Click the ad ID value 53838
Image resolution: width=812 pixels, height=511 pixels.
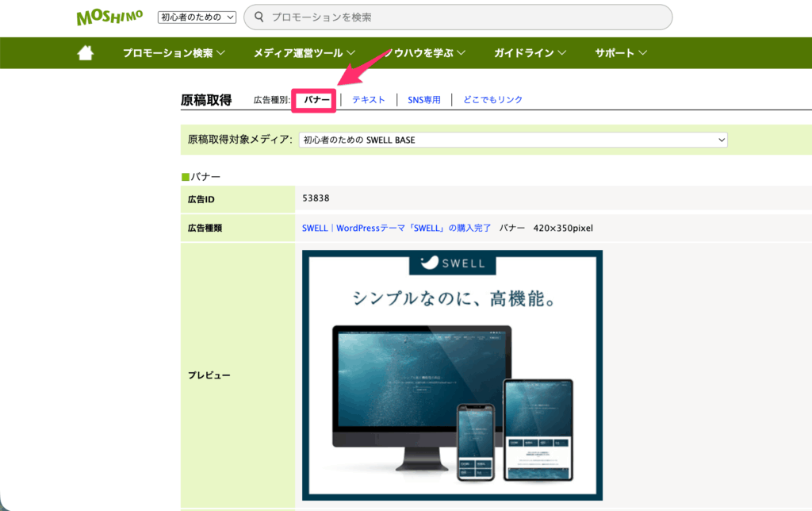[316, 198]
